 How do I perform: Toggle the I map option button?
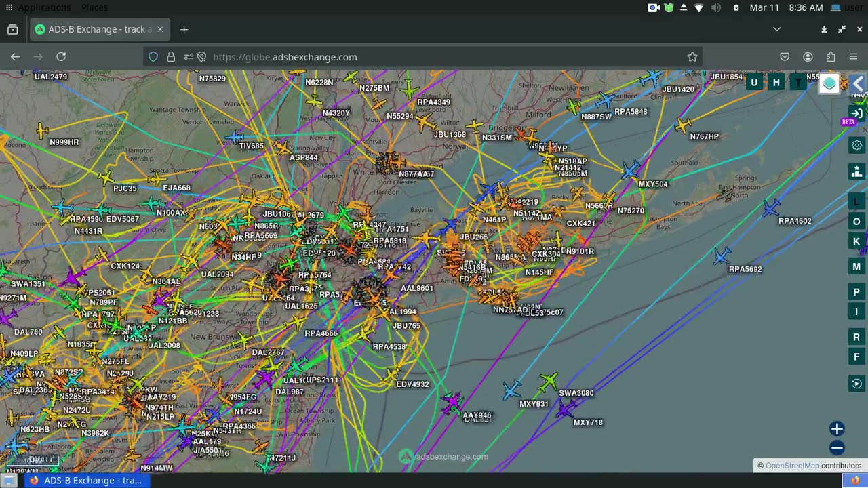point(856,312)
